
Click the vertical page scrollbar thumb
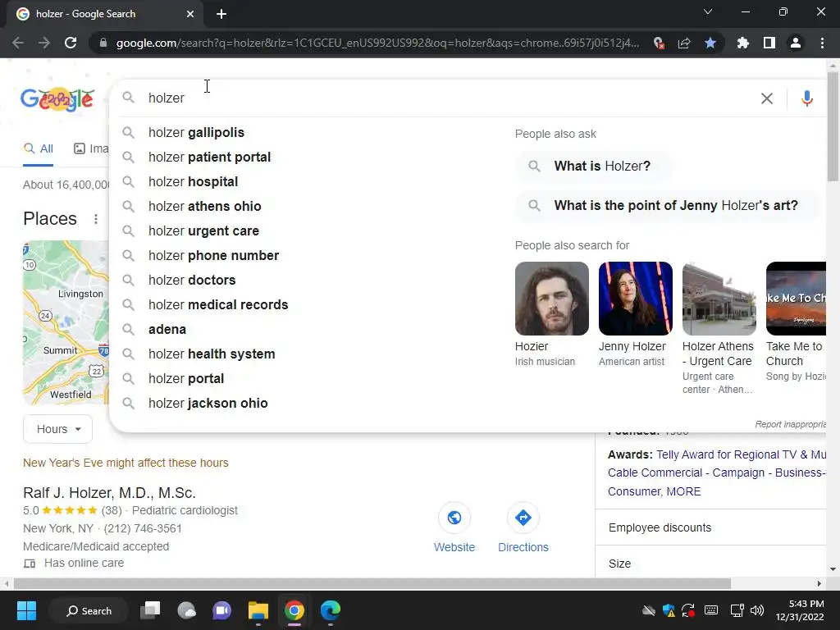pos(833,126)
